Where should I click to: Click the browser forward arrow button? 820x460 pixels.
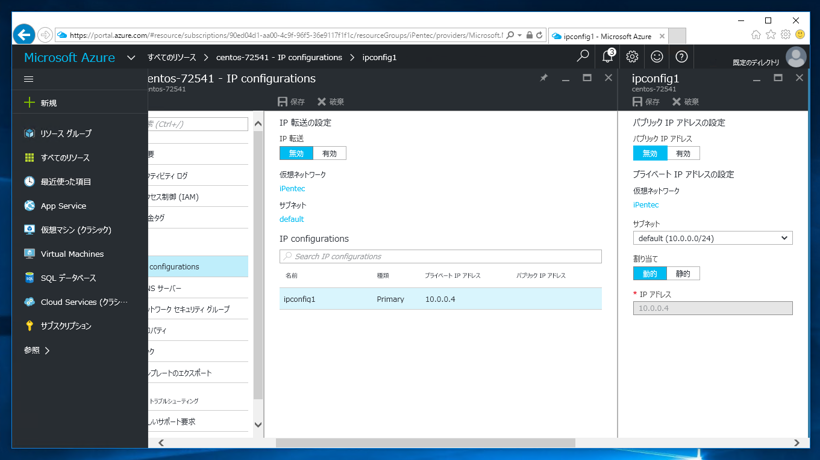coord(45,35)
